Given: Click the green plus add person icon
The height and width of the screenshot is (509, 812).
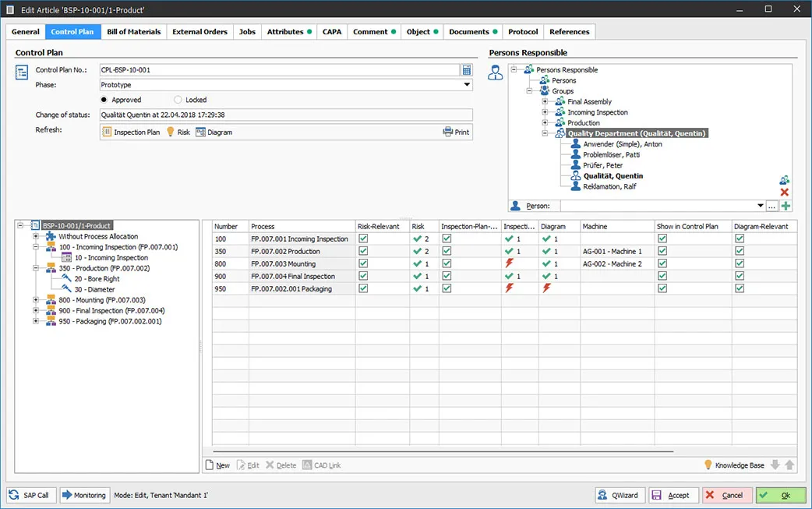Looking at the screenshot, I should point(786,206).
